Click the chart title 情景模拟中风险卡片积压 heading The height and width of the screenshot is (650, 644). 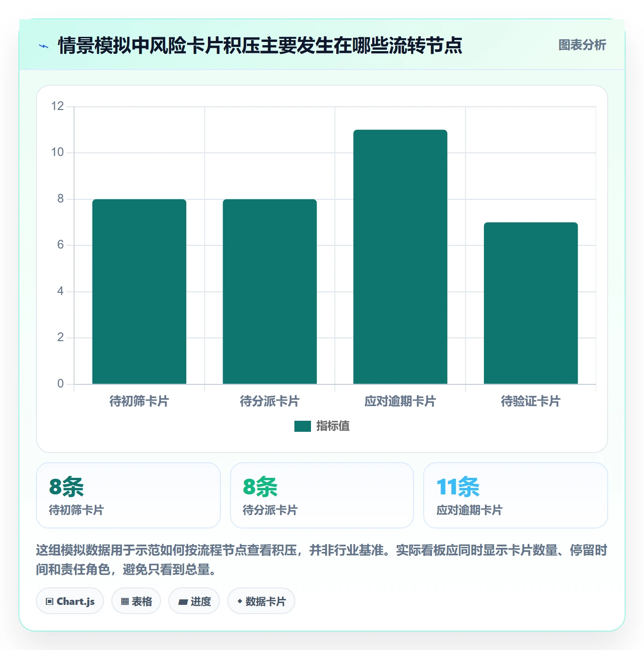pos(260,46)
